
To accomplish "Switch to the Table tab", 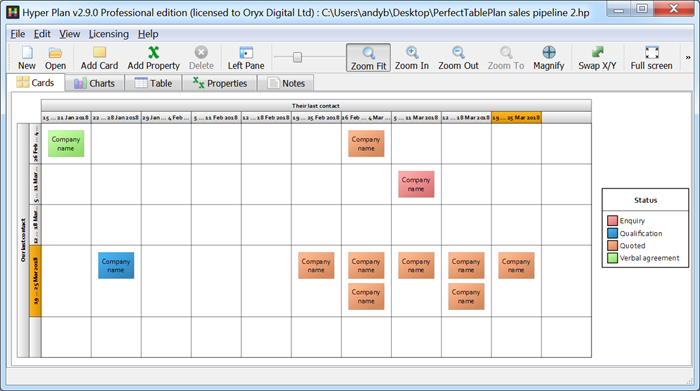I will (x=153, y=83).
